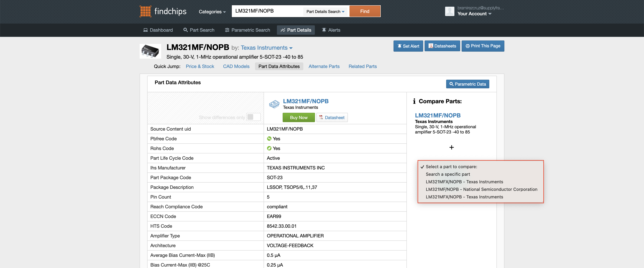
Task: Click the Print This Page button
Action: 483,46
